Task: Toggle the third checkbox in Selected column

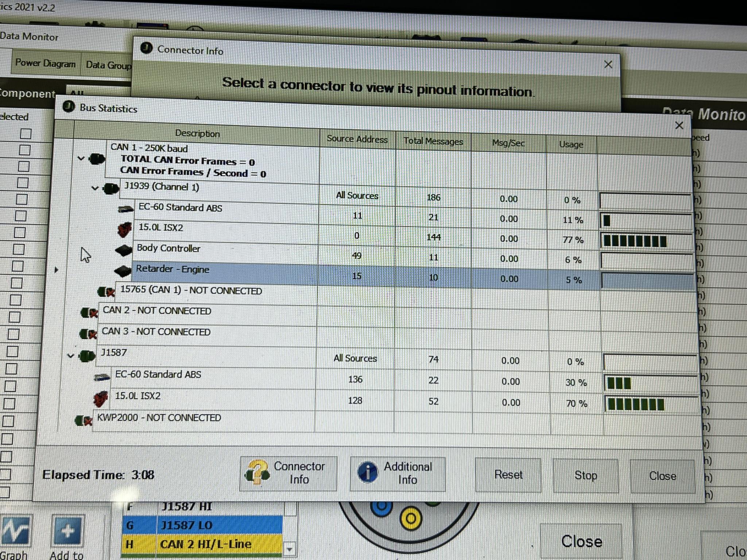Action: coord(24,167)
